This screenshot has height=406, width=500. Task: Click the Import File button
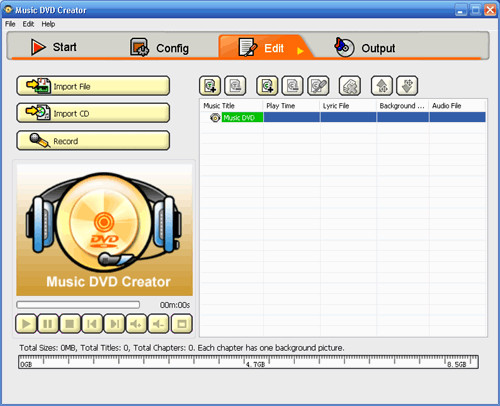[93, 86]
